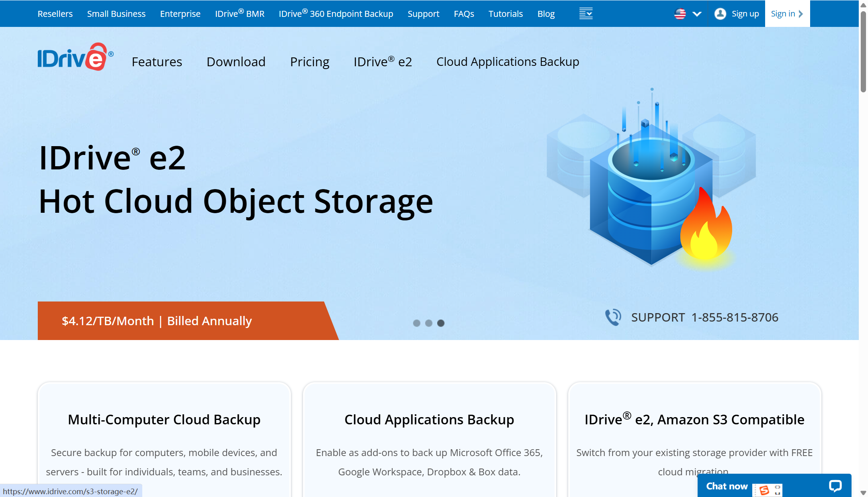Click the user avatar icon beside Sign up
The image size is (868, 497).
coord(720,14)
